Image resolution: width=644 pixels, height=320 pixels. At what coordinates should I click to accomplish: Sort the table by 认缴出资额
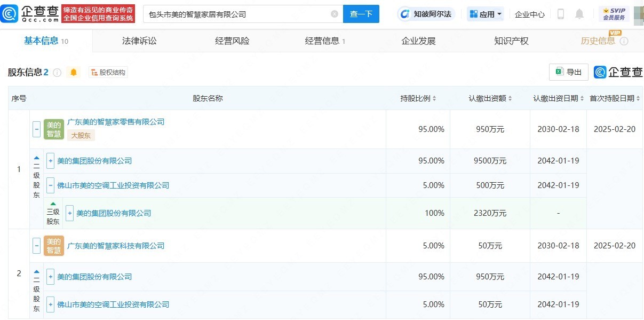tap(490, 98)
